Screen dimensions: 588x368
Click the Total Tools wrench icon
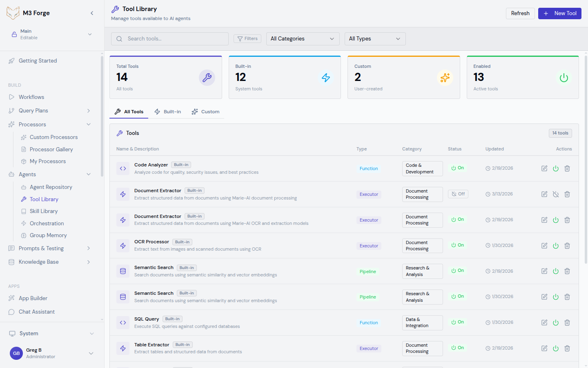click(x=207, y=77)
